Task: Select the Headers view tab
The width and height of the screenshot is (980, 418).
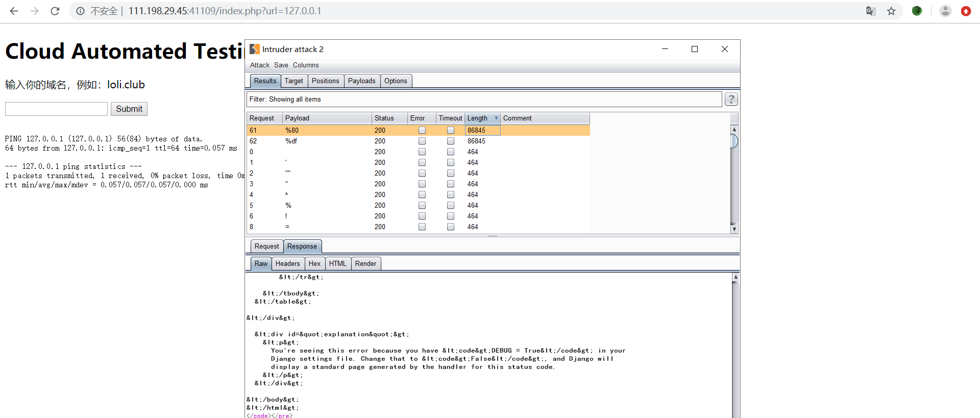Action: 287,263
